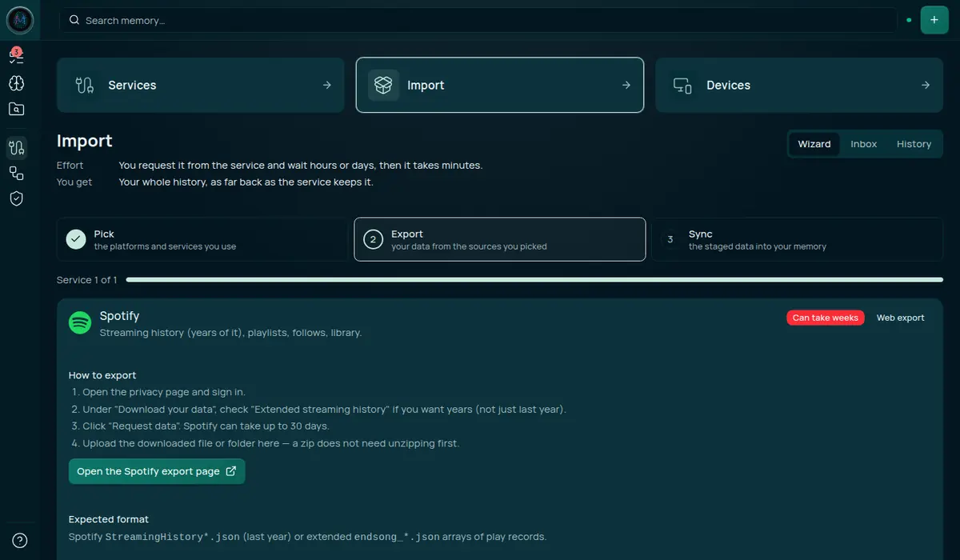The height and width of the screenshot is (560, 960).
Task: Click the Spotify service title
Action: coord(120,316)
